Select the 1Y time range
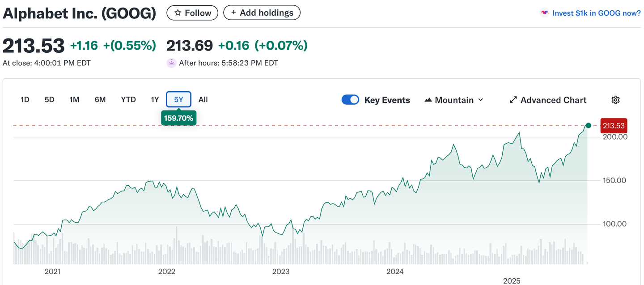Viewport: 644px width, 285px height. pyautogui.click(x=155, y=99)
